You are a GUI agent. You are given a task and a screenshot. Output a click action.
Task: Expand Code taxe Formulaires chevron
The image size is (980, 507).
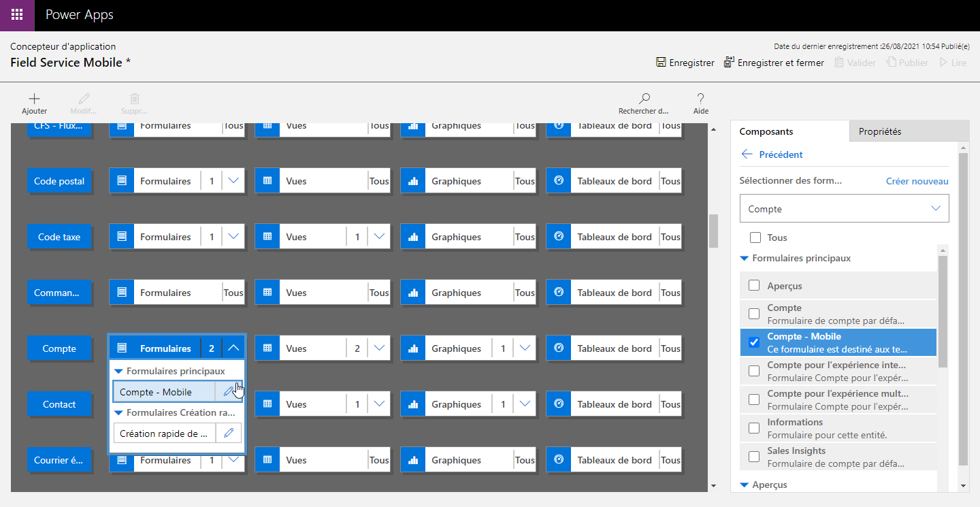click(233, 237)
